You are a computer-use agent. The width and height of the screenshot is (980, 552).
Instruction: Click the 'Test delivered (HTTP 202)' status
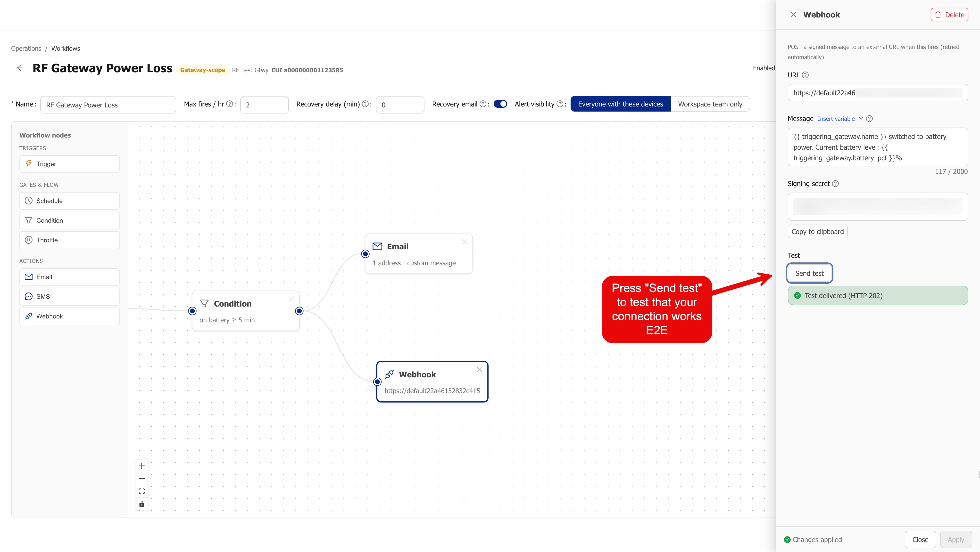[x=877, y=296]
